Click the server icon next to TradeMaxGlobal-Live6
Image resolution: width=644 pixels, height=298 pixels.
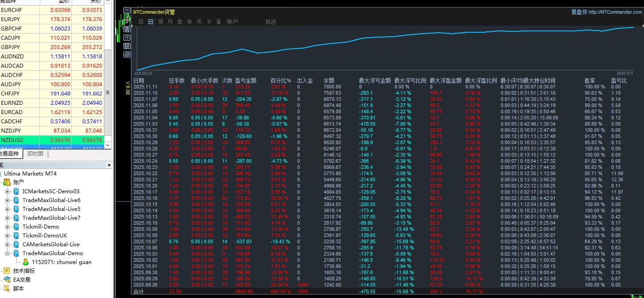(16, 200)
